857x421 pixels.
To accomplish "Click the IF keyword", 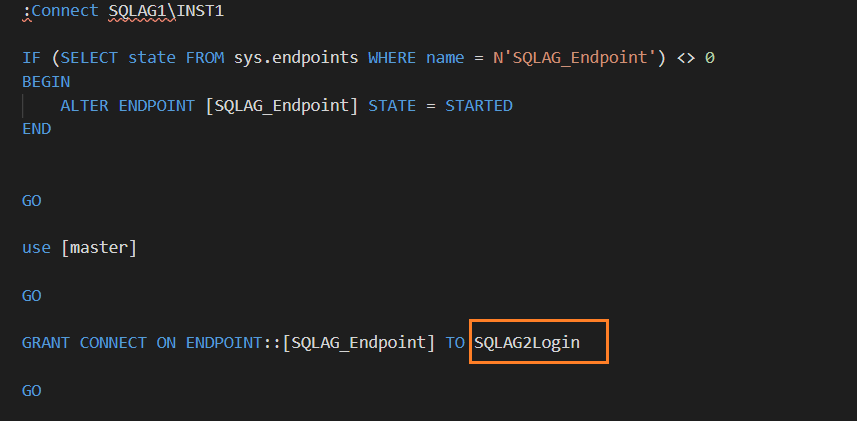I will [x=31, y=58].
